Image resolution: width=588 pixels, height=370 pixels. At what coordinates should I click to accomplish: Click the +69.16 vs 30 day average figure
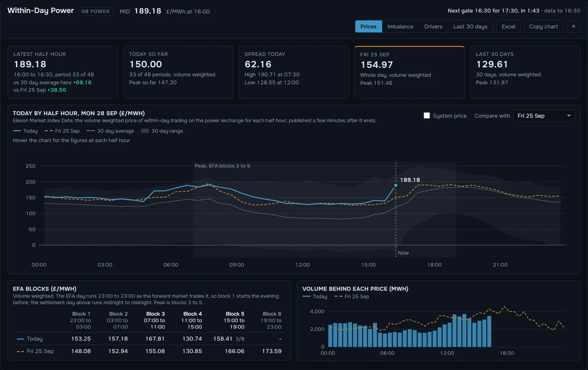pyautogui.click(x=82, y=82)
